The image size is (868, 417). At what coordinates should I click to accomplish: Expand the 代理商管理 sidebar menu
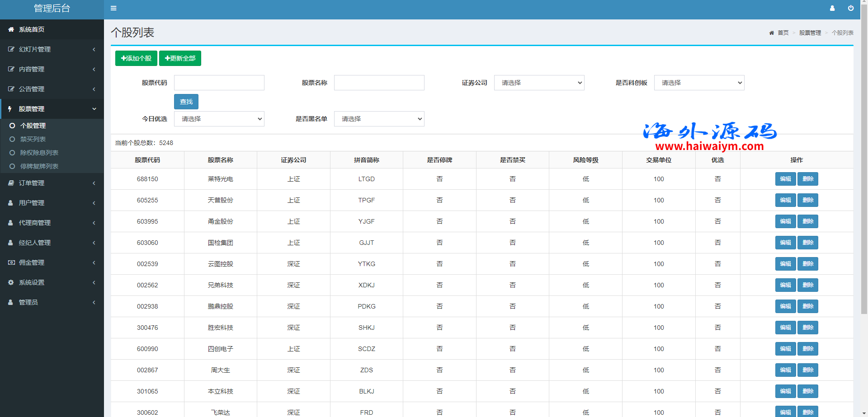click(52, 223)
